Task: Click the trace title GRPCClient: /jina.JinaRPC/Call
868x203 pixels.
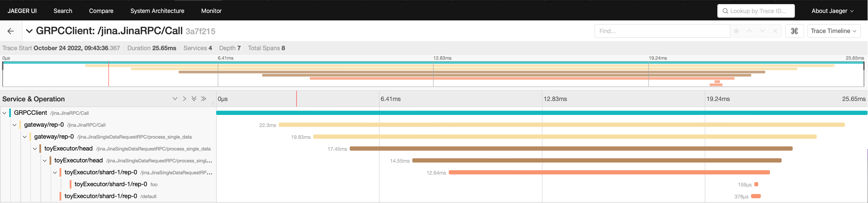Action: point(109,31)
